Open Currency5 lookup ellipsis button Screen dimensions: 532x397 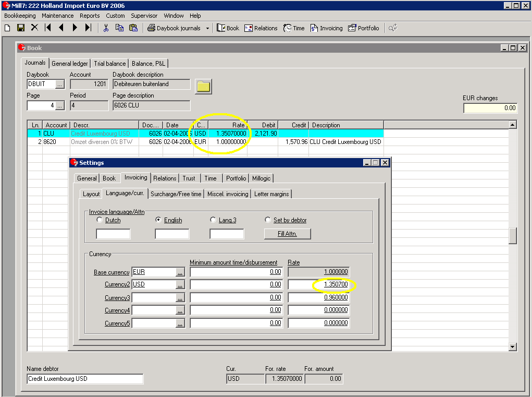point(180,323)
